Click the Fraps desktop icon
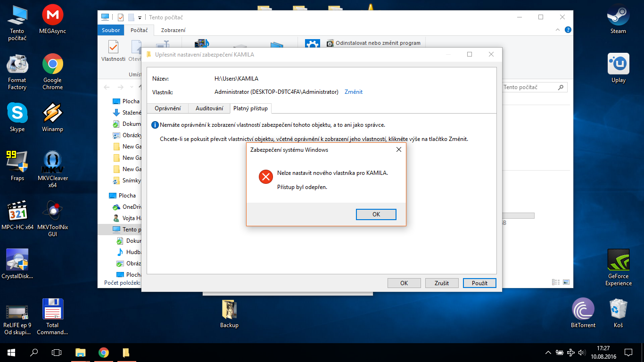The height and width of the screenshot is (362, 644). click(17, 166)
